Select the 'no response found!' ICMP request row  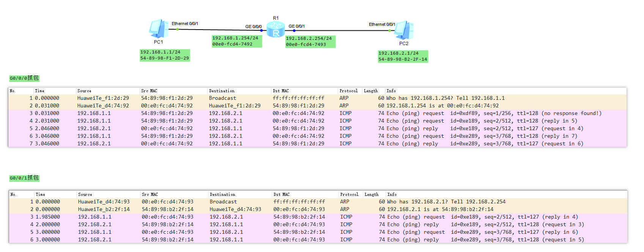[x=303, y=113]
